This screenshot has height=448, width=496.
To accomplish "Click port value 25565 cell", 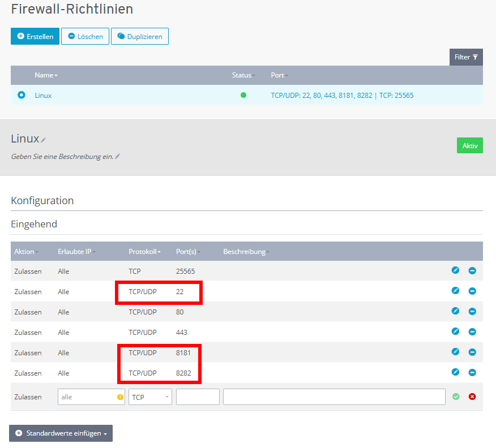I will pos(185,272).
